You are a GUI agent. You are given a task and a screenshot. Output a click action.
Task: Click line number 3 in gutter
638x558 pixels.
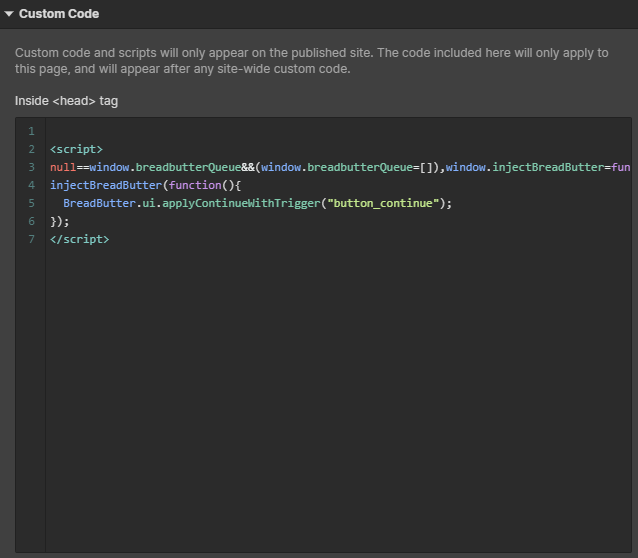pos(31,167)
